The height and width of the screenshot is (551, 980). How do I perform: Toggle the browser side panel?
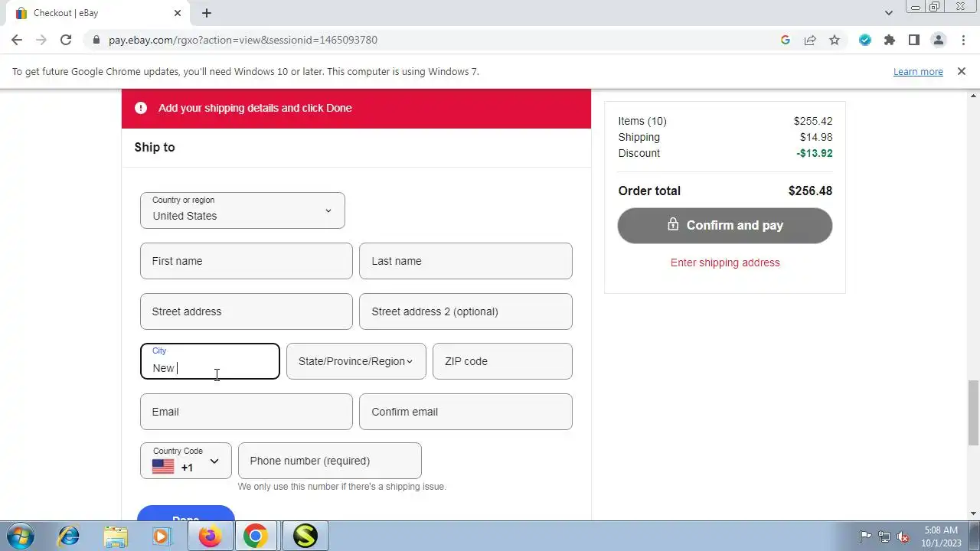coord(914,40)
